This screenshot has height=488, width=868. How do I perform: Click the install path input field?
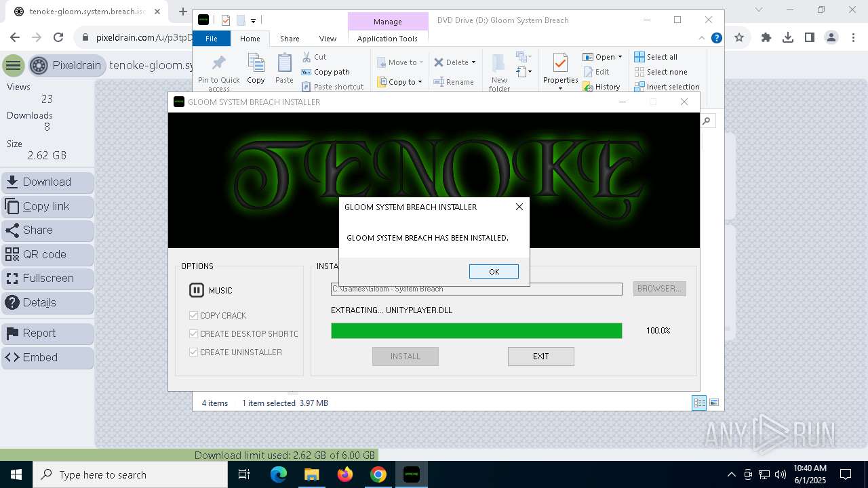[476, 289]
